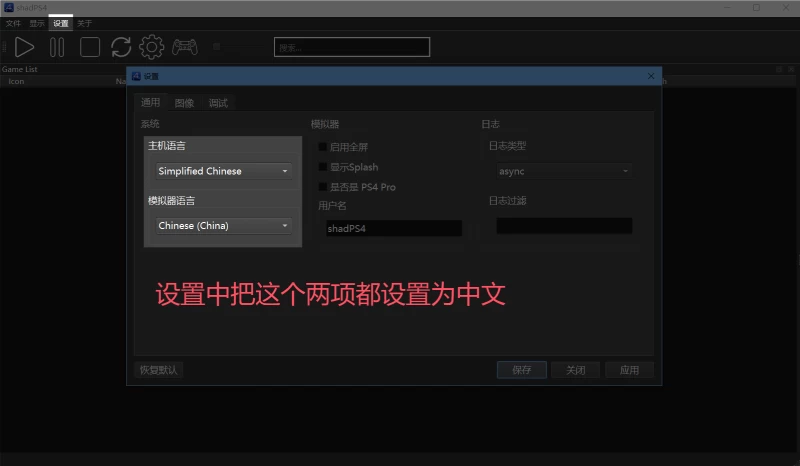Open the 设置 menu in menu bar
Image resolution: width=800 pixels, height=466 pixels.
click(x=61, y=23)
